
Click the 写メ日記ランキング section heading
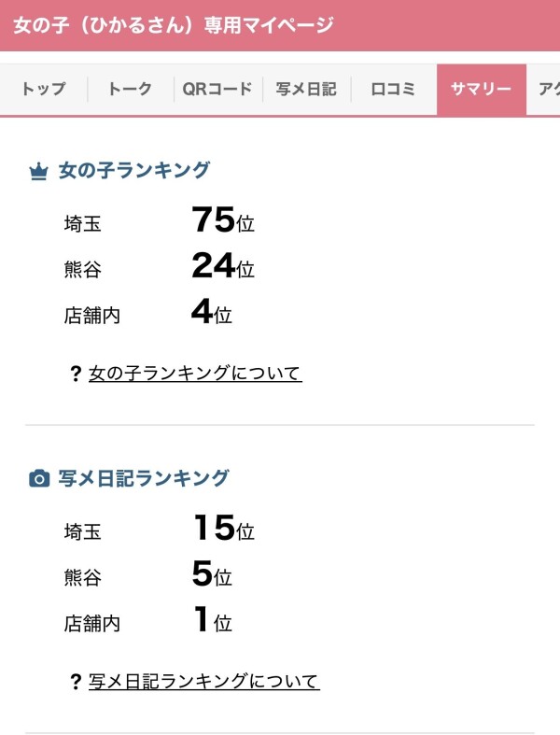point(144,478)
